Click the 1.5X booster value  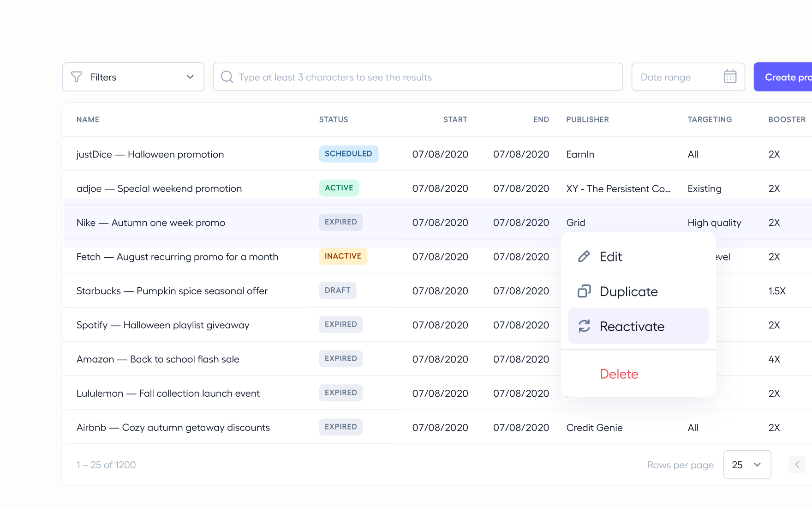point(777,291)
